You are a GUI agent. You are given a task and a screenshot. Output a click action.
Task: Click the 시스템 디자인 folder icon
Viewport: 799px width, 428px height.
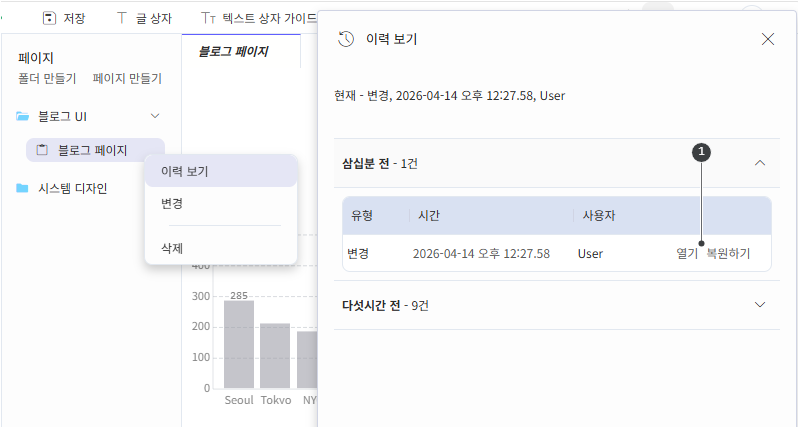22,188
